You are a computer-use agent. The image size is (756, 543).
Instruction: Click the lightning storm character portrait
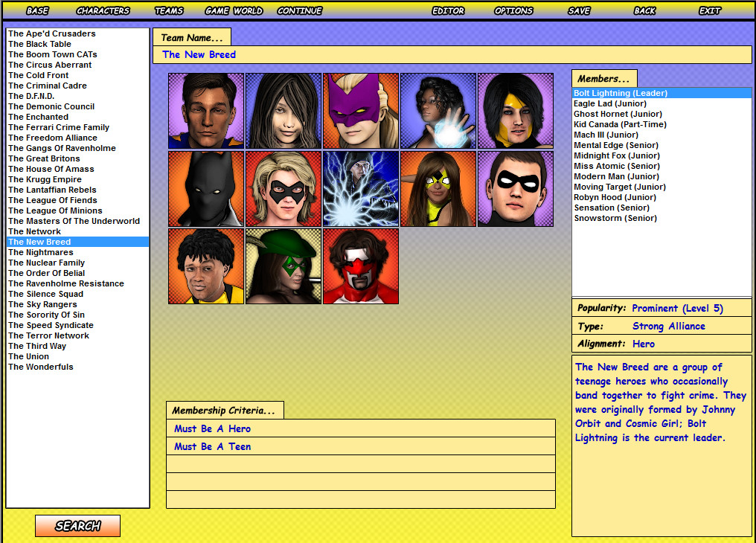361,188
